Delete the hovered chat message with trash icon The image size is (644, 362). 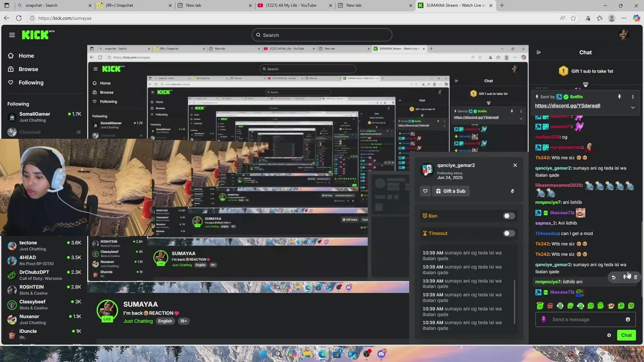coord(635,277)
